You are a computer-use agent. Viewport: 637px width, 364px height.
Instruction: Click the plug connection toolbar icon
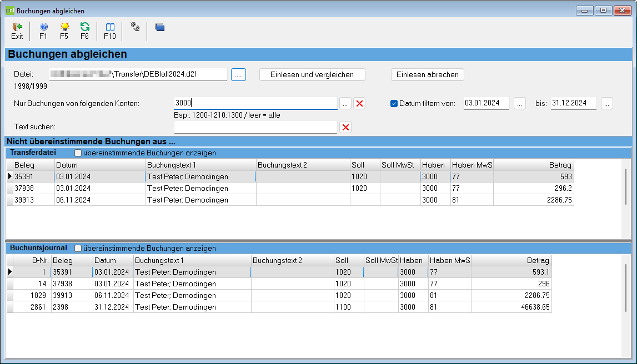tap(134, 26)
